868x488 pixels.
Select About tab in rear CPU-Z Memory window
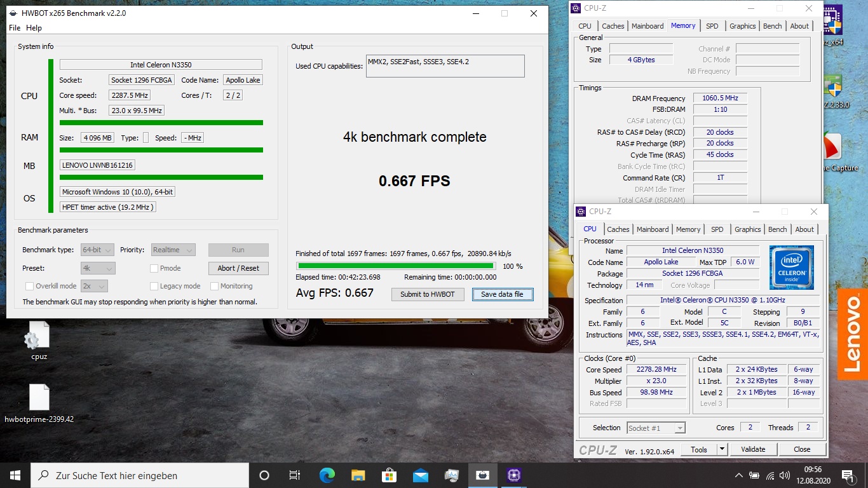coord(799,26)
